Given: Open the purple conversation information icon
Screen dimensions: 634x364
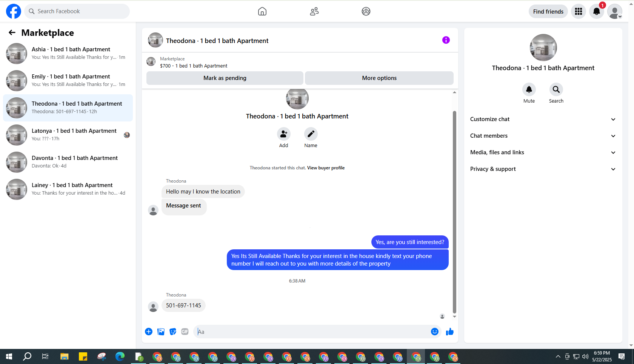Looking at the screenshot, I should [x=446, y=40].
